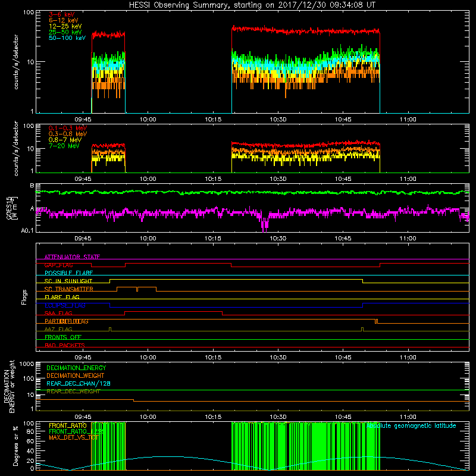Click the Flags panel axis label

[24, 297]
